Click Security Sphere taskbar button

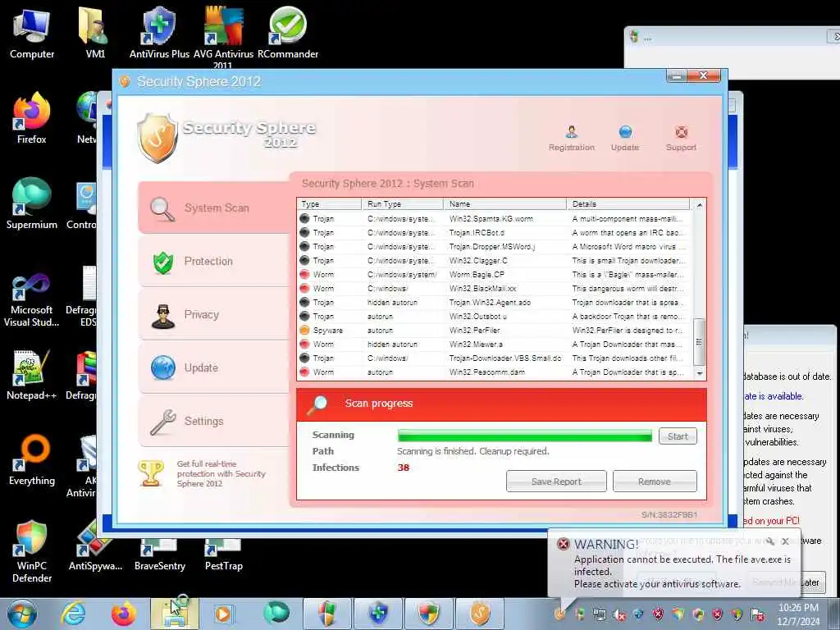point(479,614)
